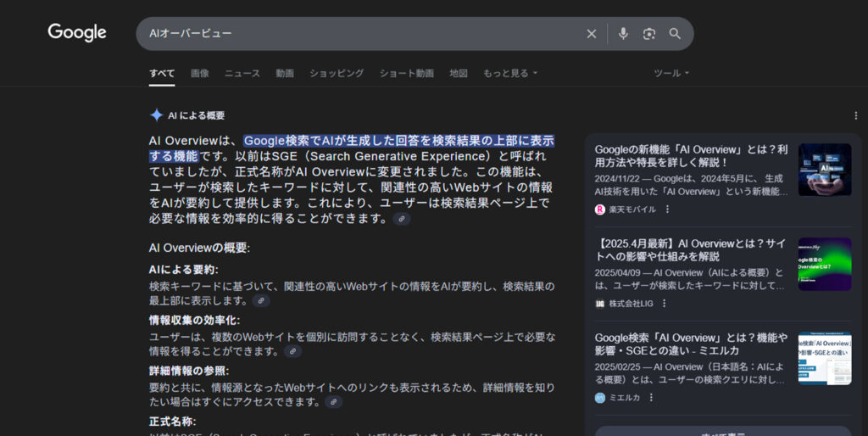The height and width of the screenshot is (436, 868).
Task: Select the すべて tab
Action: pos(162,73)
